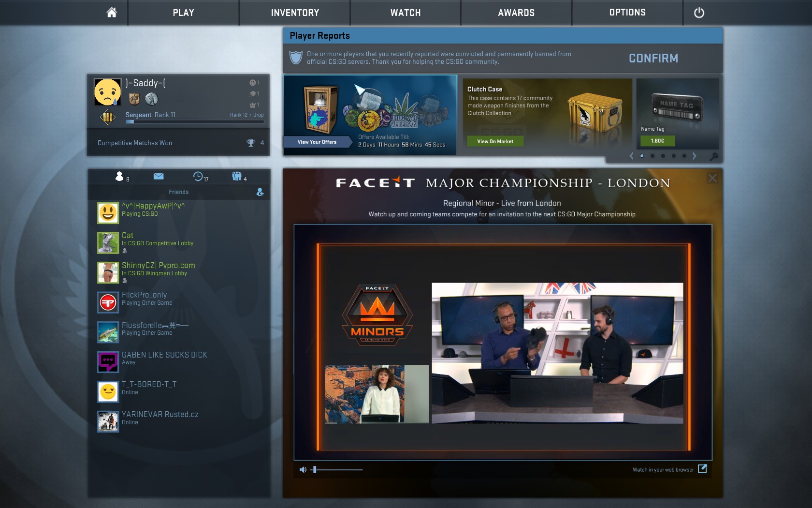Select friend YARINEVAR Rusted.cz
Image resolution: width=812 pixels, height=508 pixels.
pyautogui.click(x=179, y=422)
